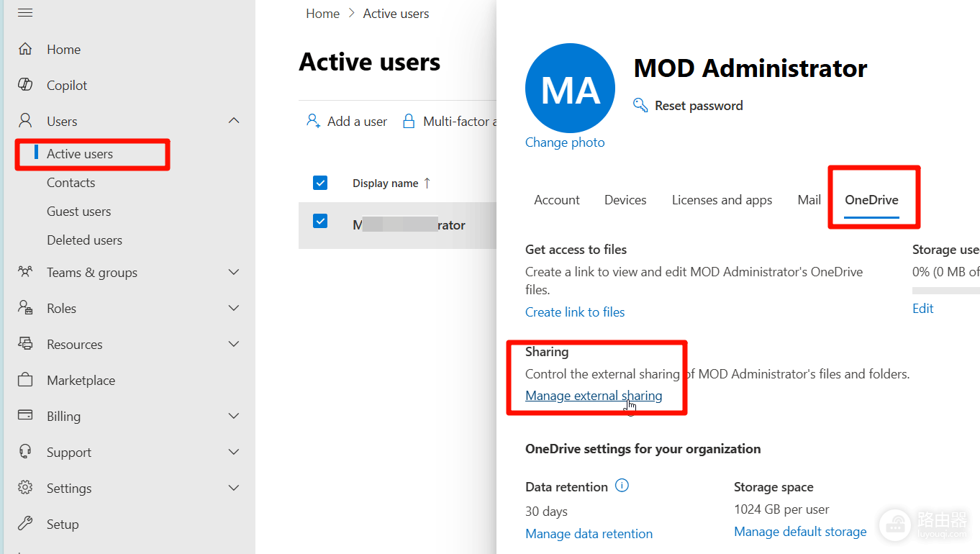Screen dimensions: 980x554
Task: Click the Billing card icon
Action: coord(25,416)
